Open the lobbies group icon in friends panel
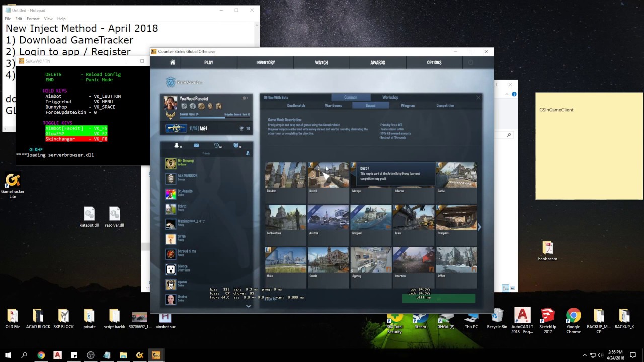This screenshot has height=362, width=644. coord(236,146)
